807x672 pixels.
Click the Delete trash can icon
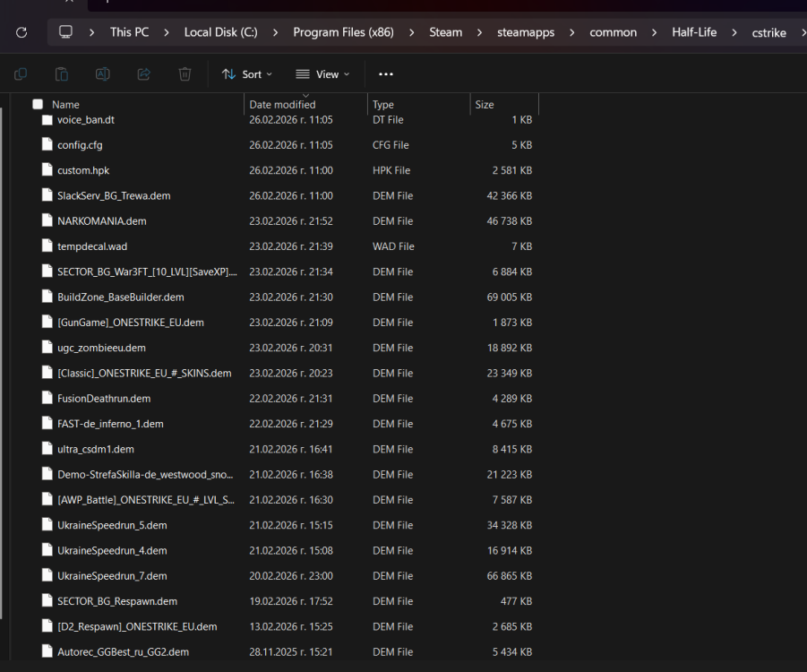pos(185,74)
